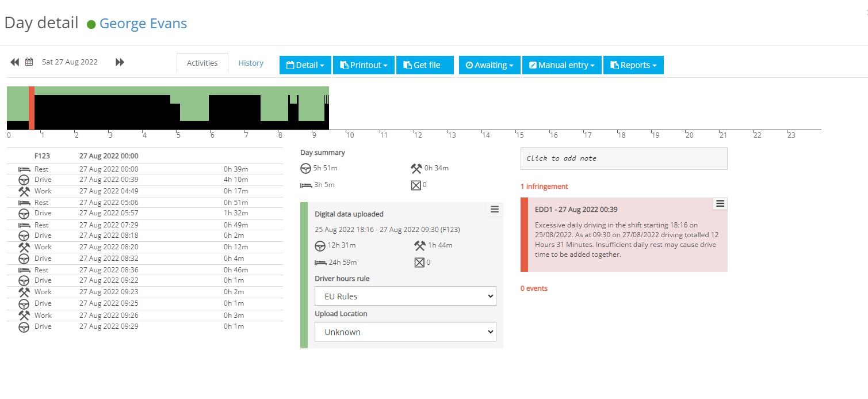Viewport: 868px width, 399px height.
Task: Open the Upload Location Unknown select
Action: point(406,332)
